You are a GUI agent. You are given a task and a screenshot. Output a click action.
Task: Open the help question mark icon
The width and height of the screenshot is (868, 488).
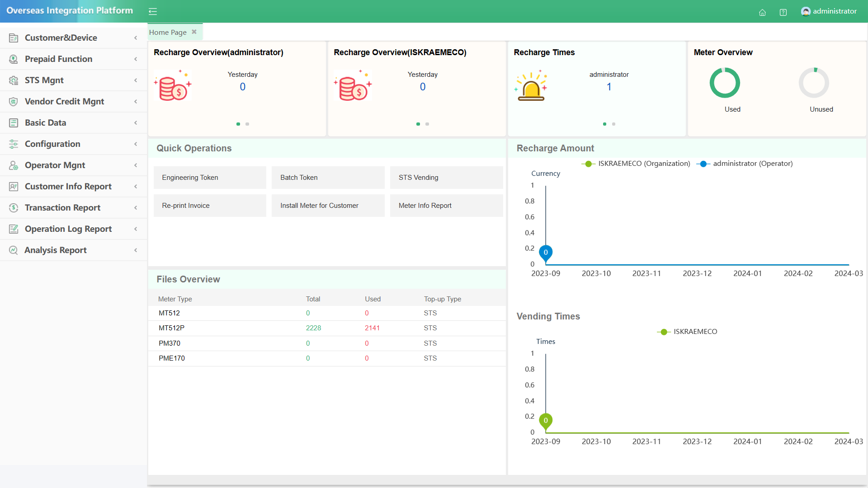[x=783, y=12]
